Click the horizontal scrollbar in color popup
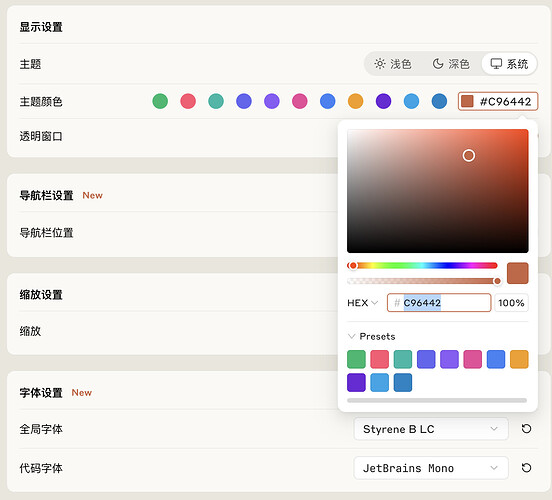Screen dimensions: 552x500 [x=437, y=400]
